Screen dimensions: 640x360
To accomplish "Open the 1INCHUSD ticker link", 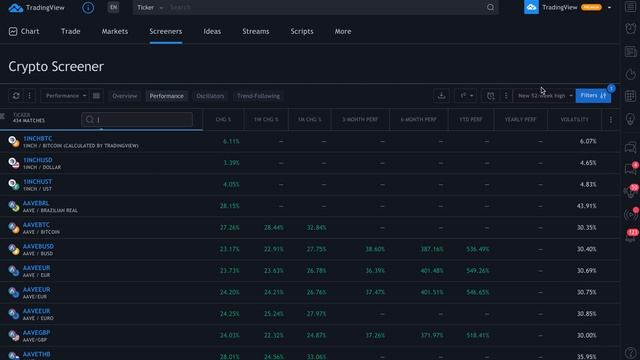I will (x=38, y=160).
